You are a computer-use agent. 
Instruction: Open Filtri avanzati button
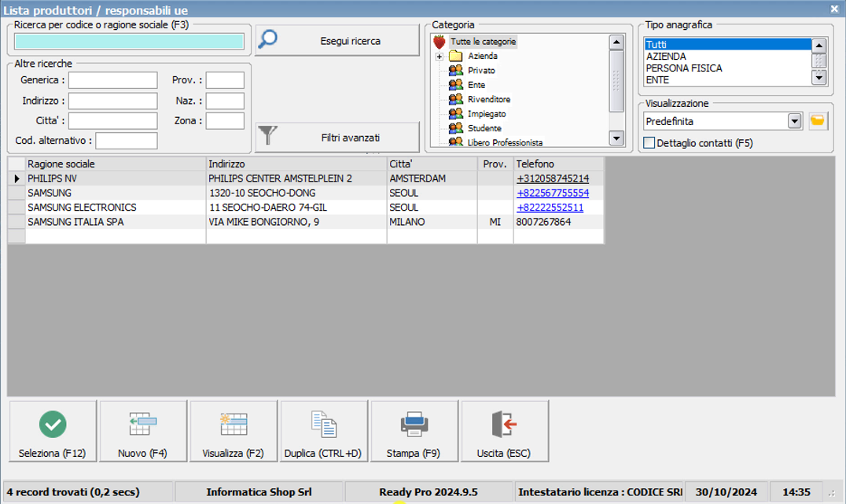point(337,137)
